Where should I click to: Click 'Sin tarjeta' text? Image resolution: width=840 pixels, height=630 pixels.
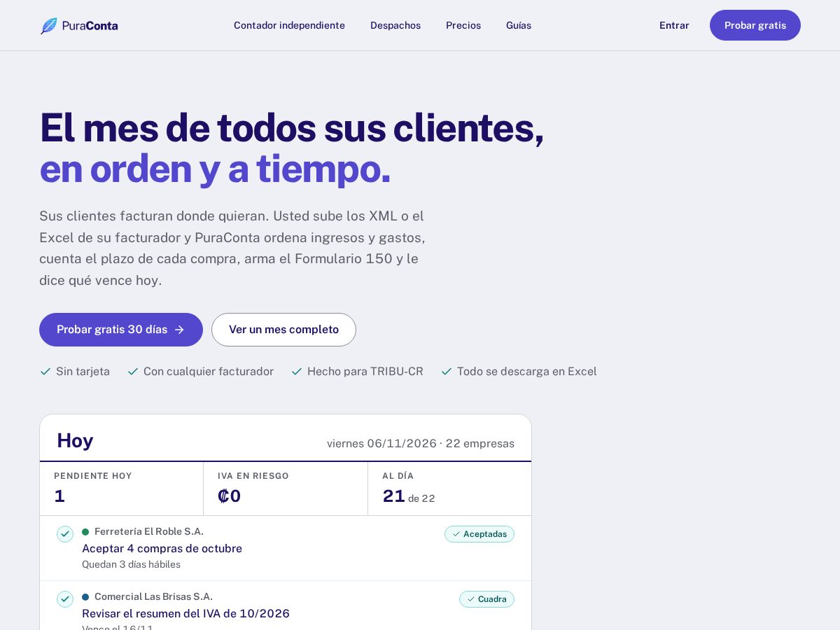point(83,372)
